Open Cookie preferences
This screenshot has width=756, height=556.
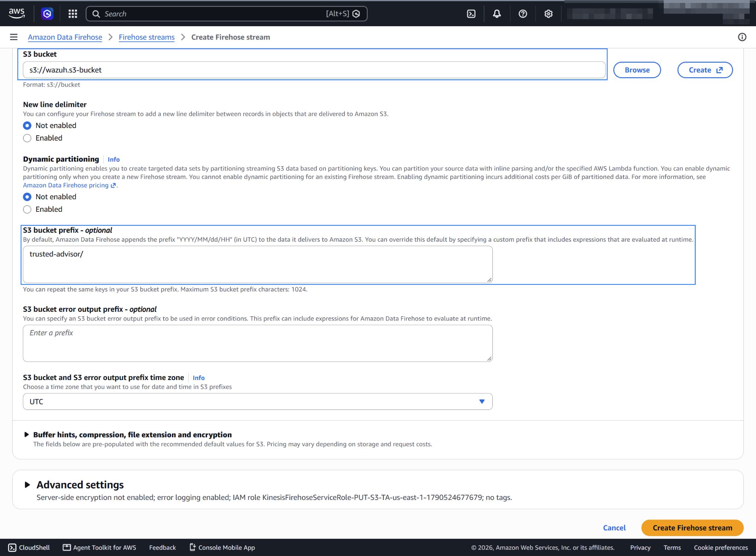pyautogui.click(x=721, y=548)
